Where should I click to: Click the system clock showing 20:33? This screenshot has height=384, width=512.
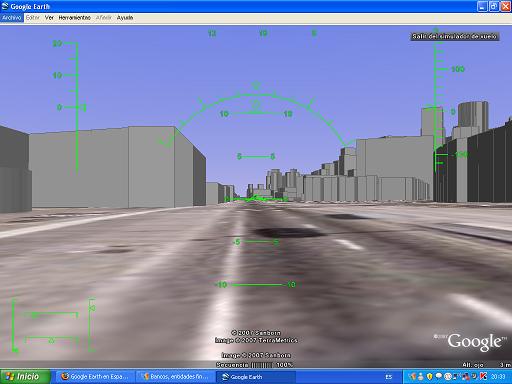click(x=498, y=377)
